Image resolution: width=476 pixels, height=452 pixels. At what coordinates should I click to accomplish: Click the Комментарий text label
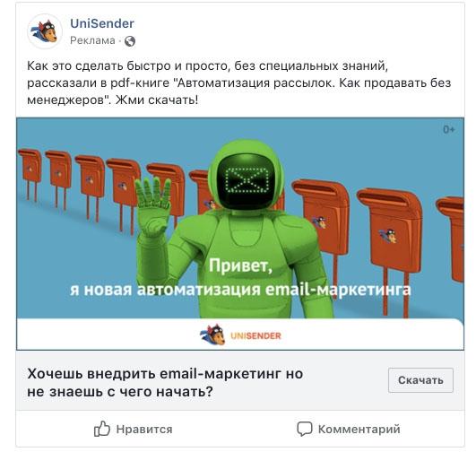(359, 430)
